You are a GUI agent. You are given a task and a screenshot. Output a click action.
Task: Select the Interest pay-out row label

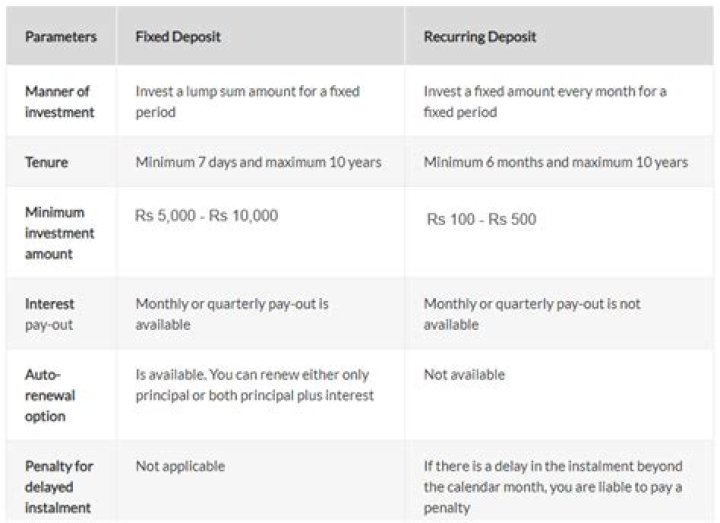tap(50, 314)
